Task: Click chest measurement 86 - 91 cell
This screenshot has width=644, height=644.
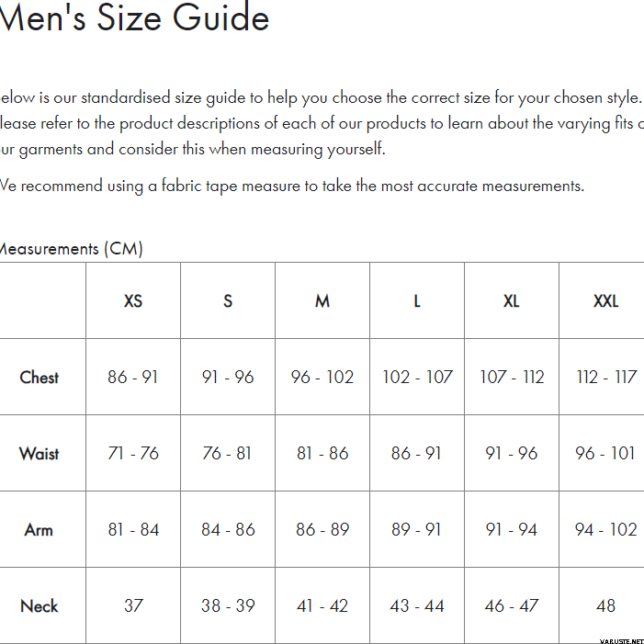Action: click(133, 378)
